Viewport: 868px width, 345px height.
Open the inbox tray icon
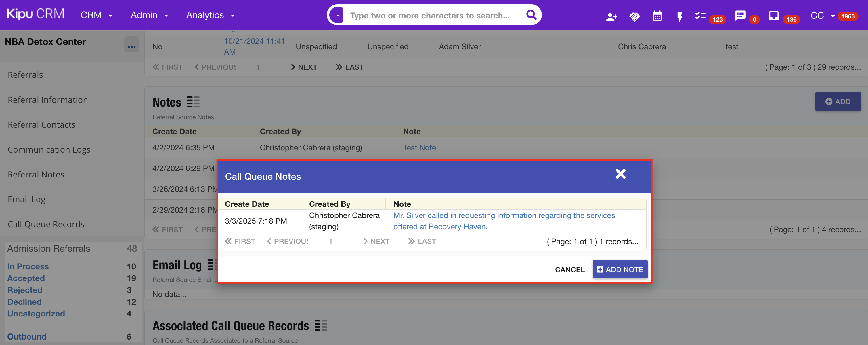point(774,16)
